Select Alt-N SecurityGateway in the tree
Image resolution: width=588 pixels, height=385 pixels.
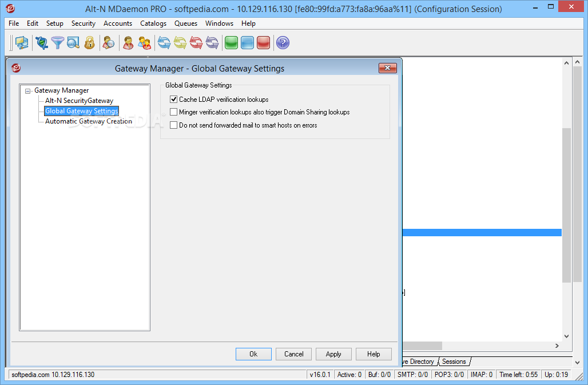(79, 101)
